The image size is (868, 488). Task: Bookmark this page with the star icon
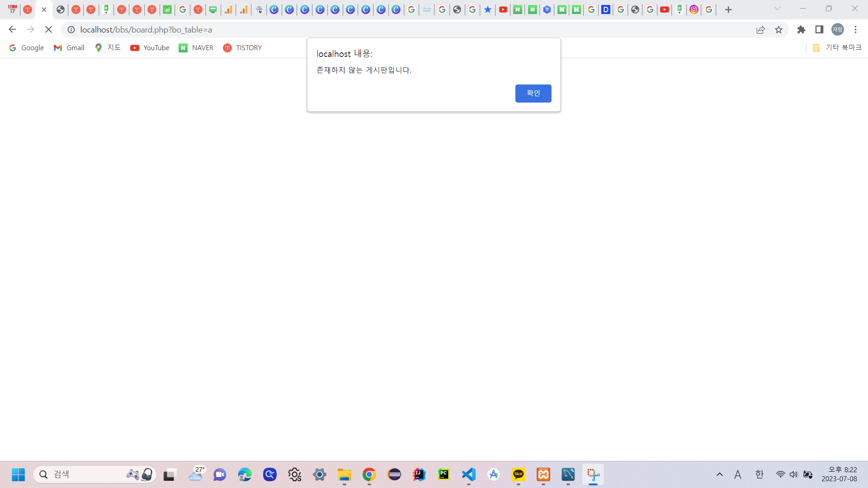(778, 30)
